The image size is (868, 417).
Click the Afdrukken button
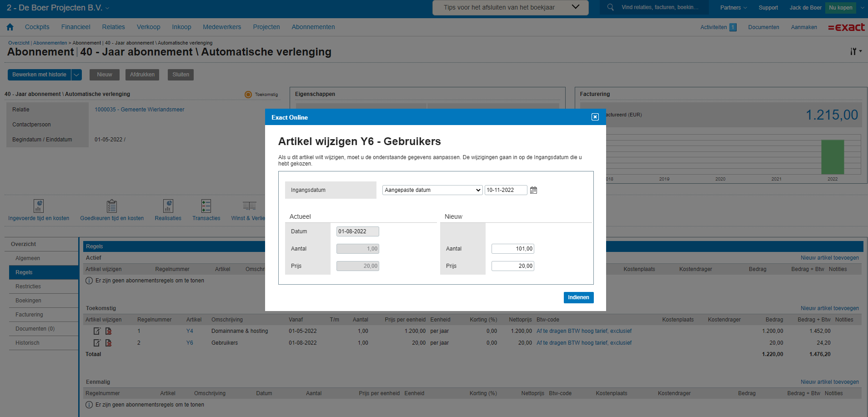[x=142, y=75]
